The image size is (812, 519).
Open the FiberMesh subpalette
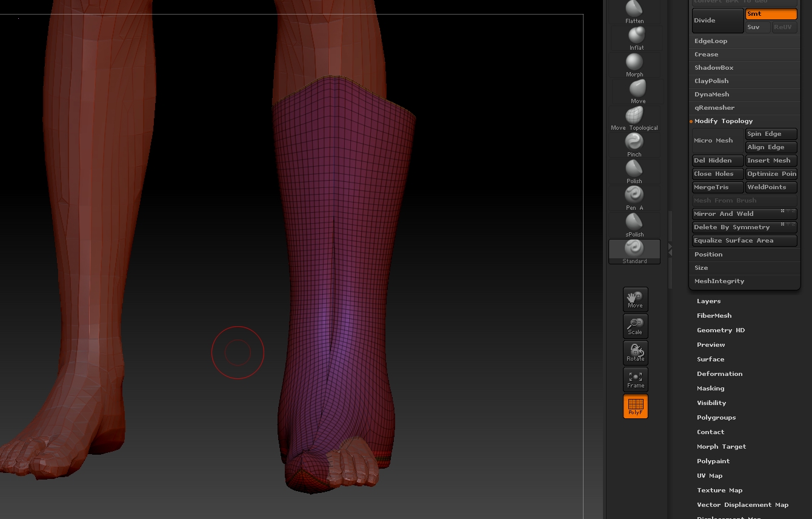click(714, 316)
